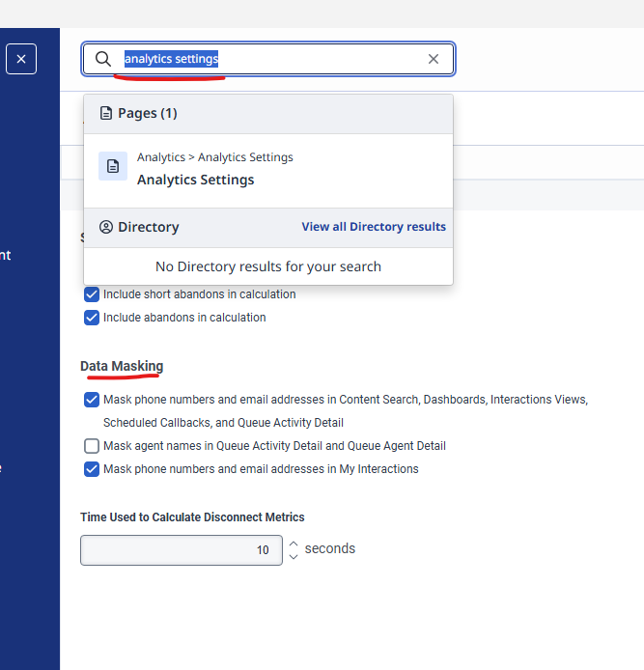The height and width of the screenshot is (670, 644).
Task: Click the document icon in the Pages header
Action: [106, 114]
